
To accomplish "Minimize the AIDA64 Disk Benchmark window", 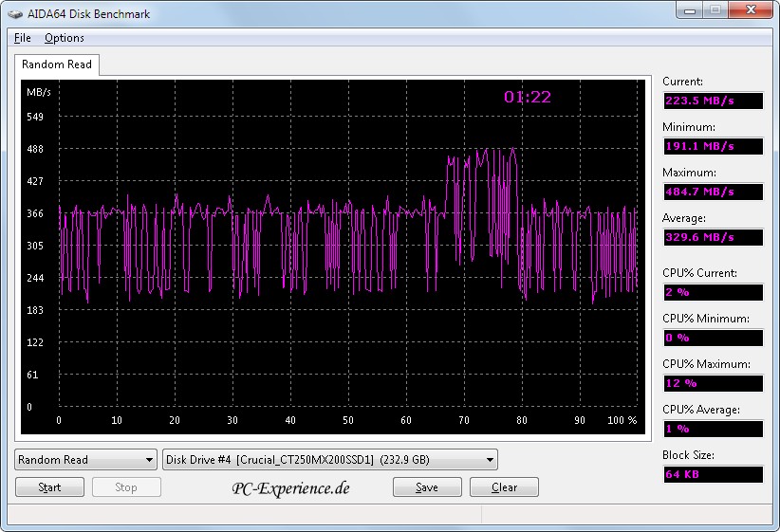I will (690, 11).
